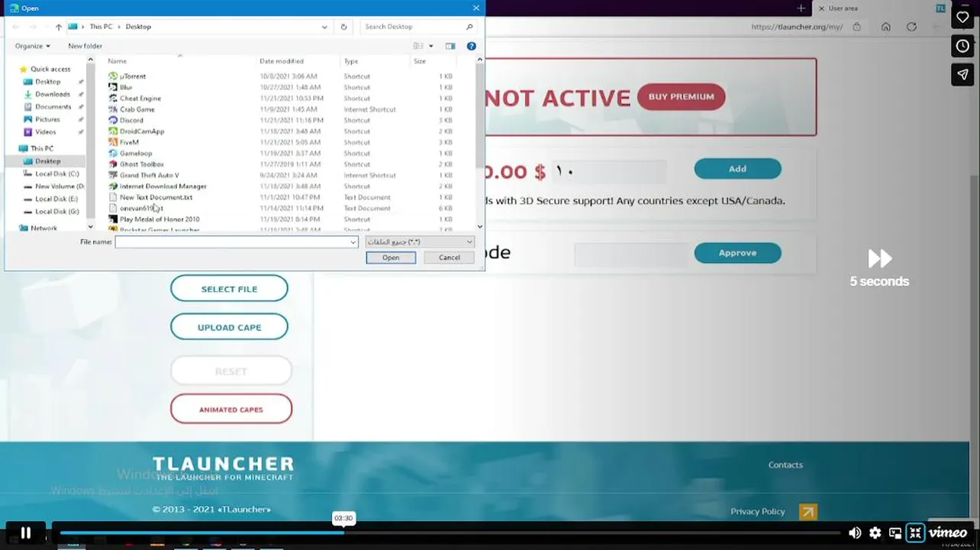
Task: Click BUY PREMIUM on the TLauncher page
Action: click(681, 97)
